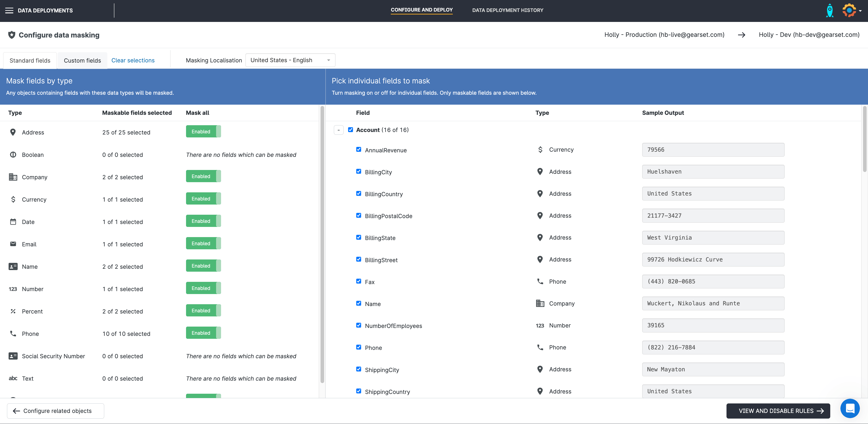Image resolution: width=868 pixels, height=424 pixels.
Task: Open Data Deployment History tab
Action: click(x=507, y=10)
